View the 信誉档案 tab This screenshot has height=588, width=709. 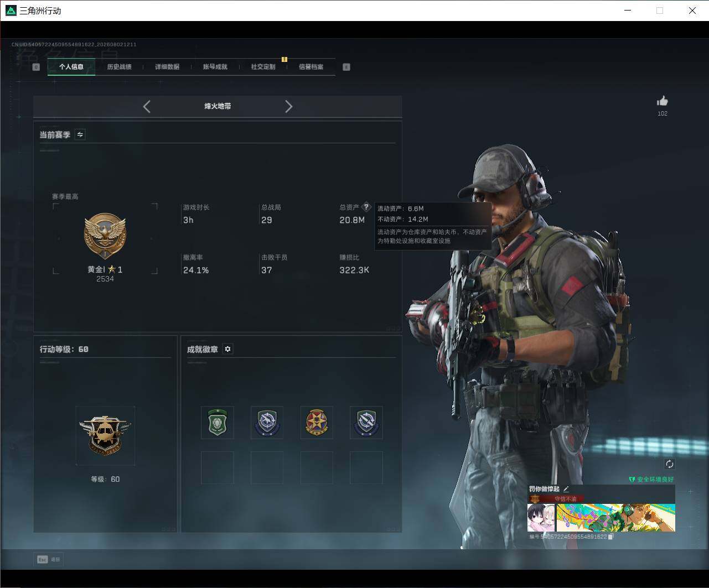pyautogui.click(x=311, y=67)
